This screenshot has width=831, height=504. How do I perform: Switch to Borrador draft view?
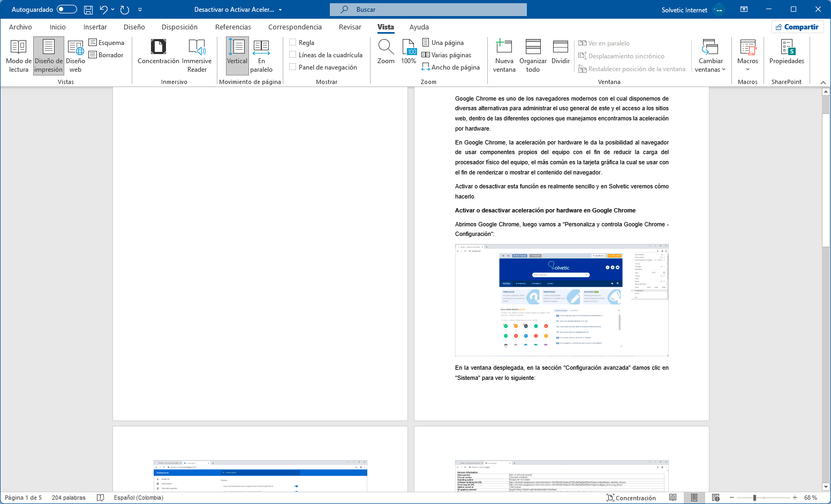coord(106,55)
